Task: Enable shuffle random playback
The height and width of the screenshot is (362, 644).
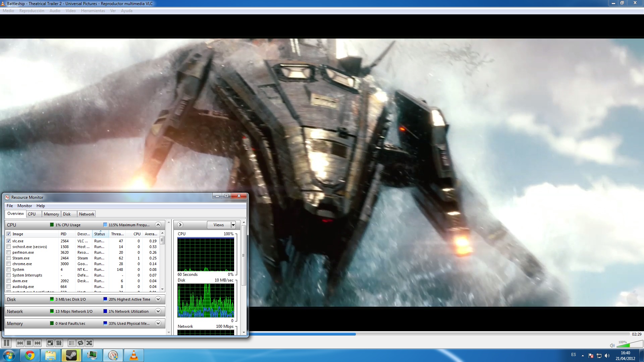Action: pos(89,343)
